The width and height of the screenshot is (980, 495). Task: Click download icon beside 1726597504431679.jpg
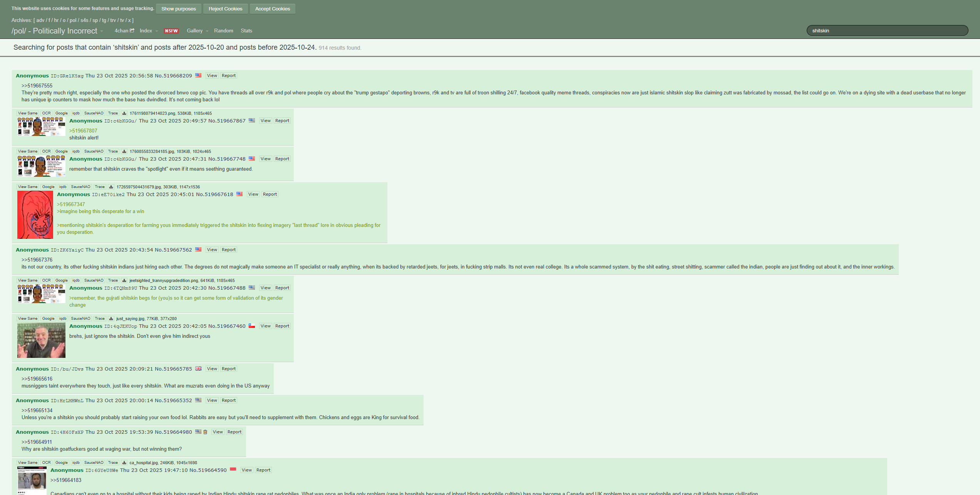111,187
